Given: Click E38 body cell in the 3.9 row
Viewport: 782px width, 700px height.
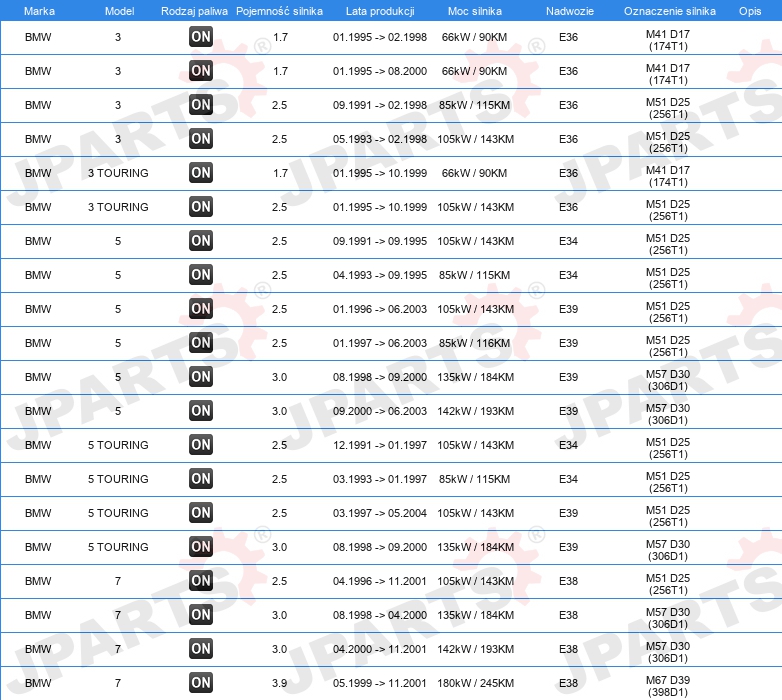Looking at the screenshot, I should tap(568, 683).
